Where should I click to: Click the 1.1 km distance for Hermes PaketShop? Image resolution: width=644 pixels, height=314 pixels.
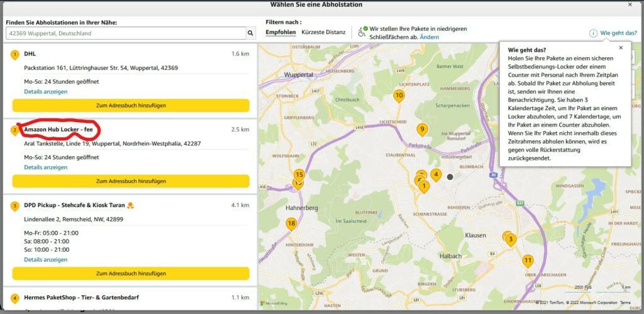[x=240, y=297]
